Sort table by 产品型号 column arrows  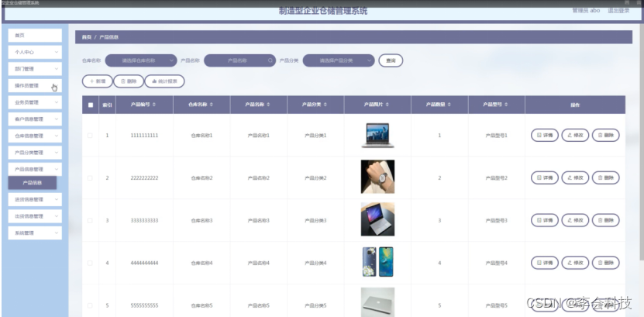506,105
